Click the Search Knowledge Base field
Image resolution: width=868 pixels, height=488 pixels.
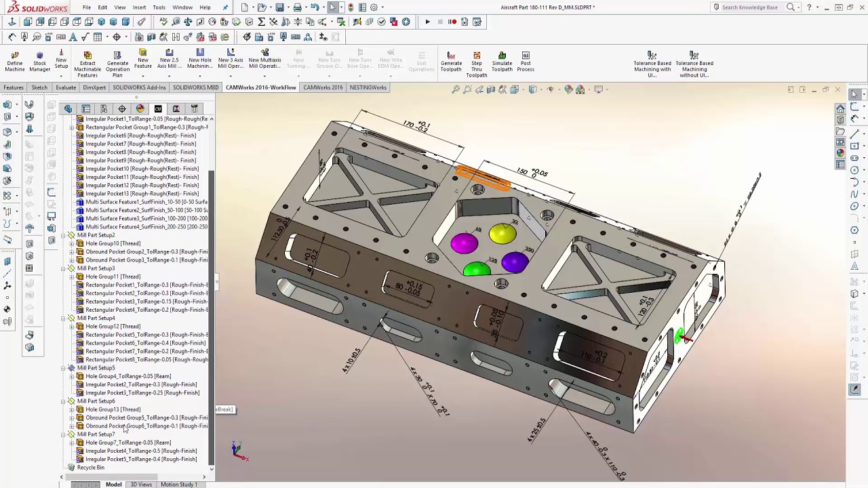click(x=749, y=7)
